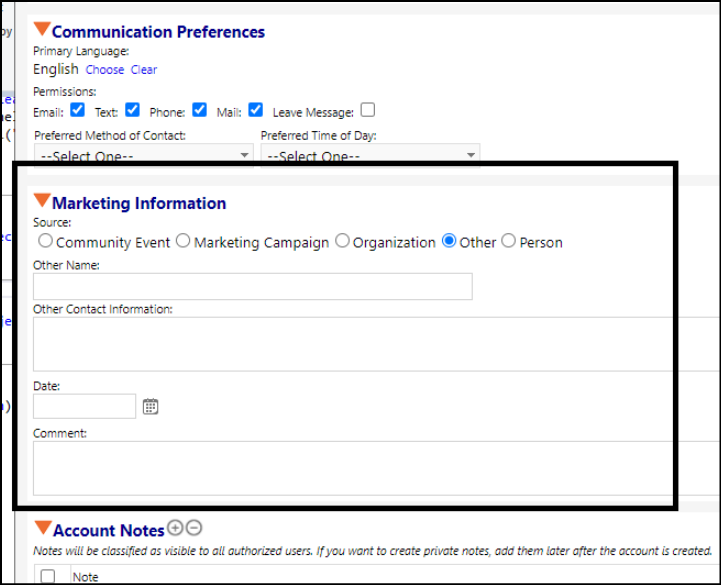Screen dimensions: 721x585
Task: Remove account note with minus icon
Action: coord(194,528)
